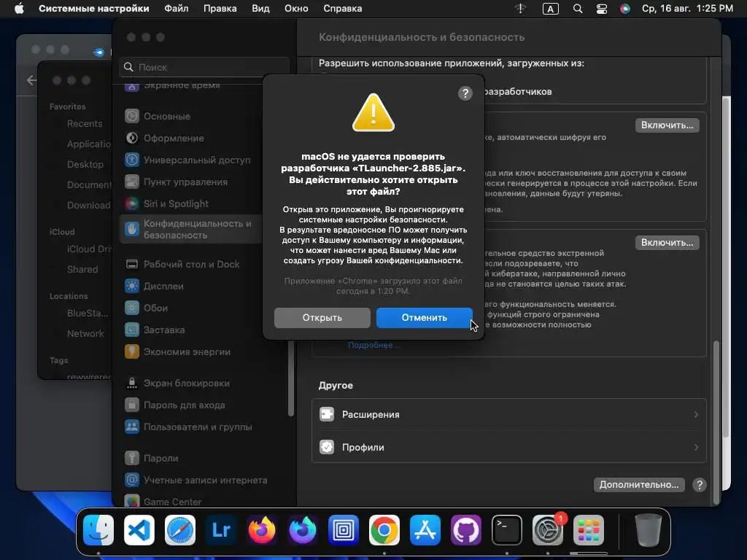Open the Окно menu
Viewport: 747px width, 560px height.
click(x=296, y=9)
